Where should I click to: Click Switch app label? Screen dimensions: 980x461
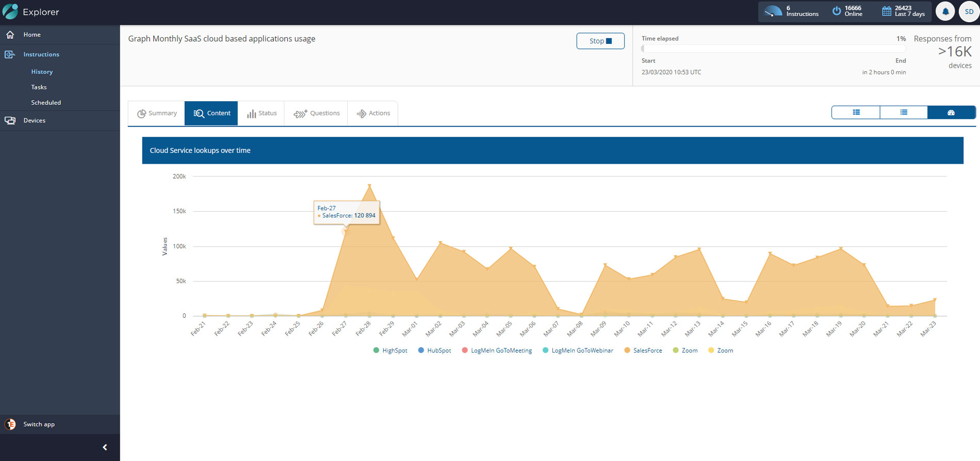pyautogui.click(x=39, y=424)
